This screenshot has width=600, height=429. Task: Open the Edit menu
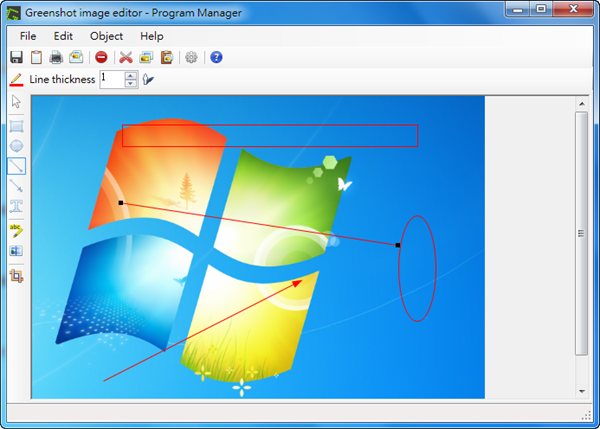coord(63,36)
